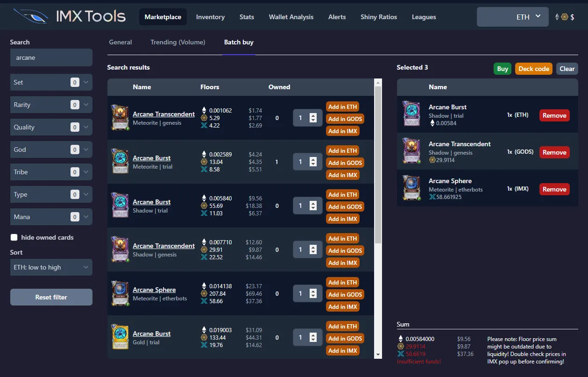Open the Alerts nav tab
This screenshot has height=377, width=588.
337,17
